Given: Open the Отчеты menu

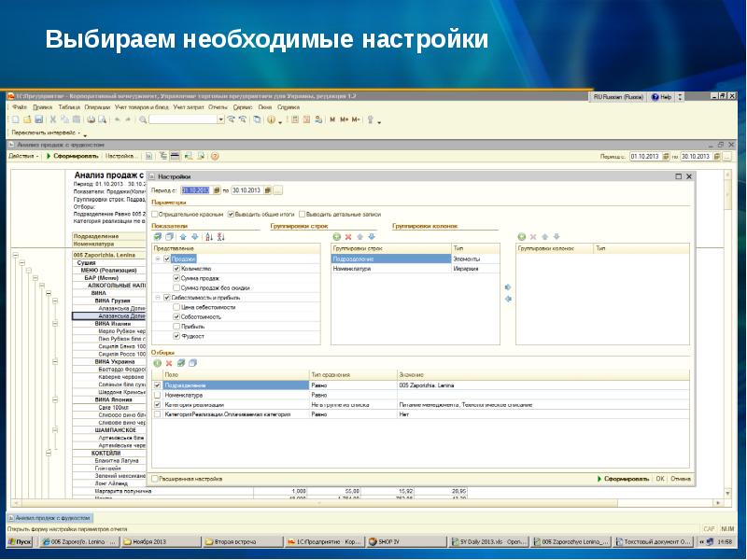Looking at the screenshot, I should (x=218, y=107).
